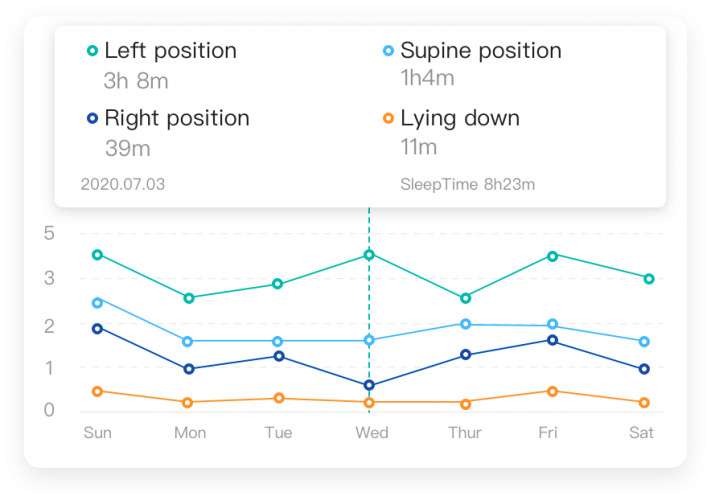This screenshot has width=711, height=500.
Task: Click Friday's Right position data point
Action: pos(552,341)
